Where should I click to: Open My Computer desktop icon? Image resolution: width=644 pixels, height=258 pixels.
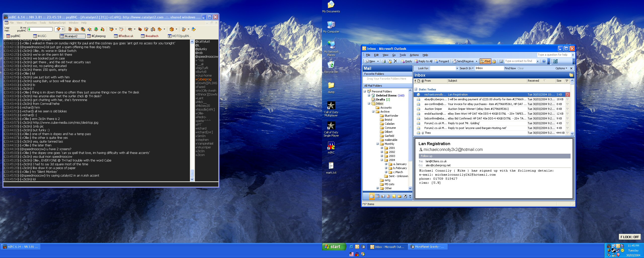(331, 27)
